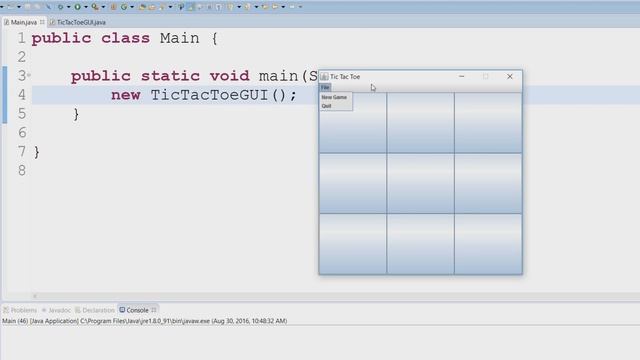This screenshot has height=360, width=640.
Task: Click the File menu in Tic Tac Toe window
Action: click(x=325, y=87)
